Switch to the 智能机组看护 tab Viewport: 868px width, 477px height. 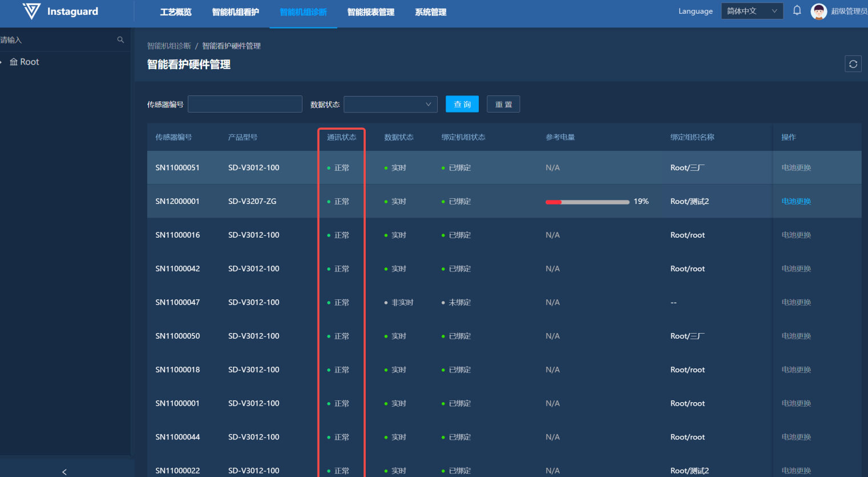coord(235,12)
